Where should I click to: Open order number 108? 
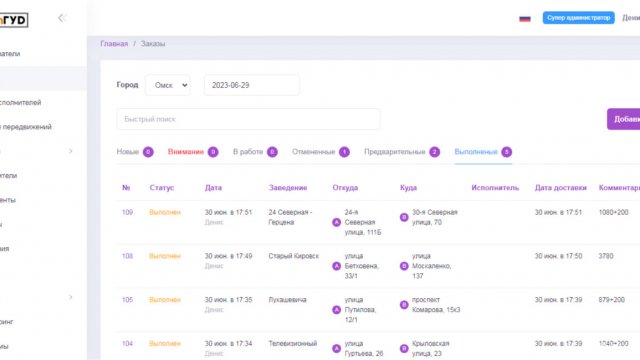tap(127, 256)
